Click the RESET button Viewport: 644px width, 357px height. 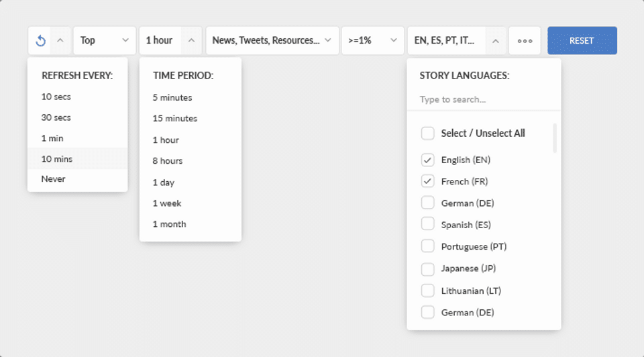click(x=582, y=41)
